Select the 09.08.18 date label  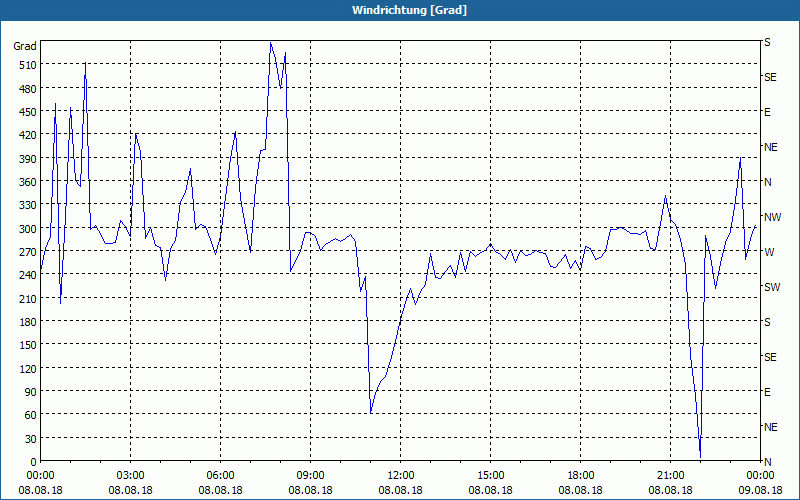point(760,490)
